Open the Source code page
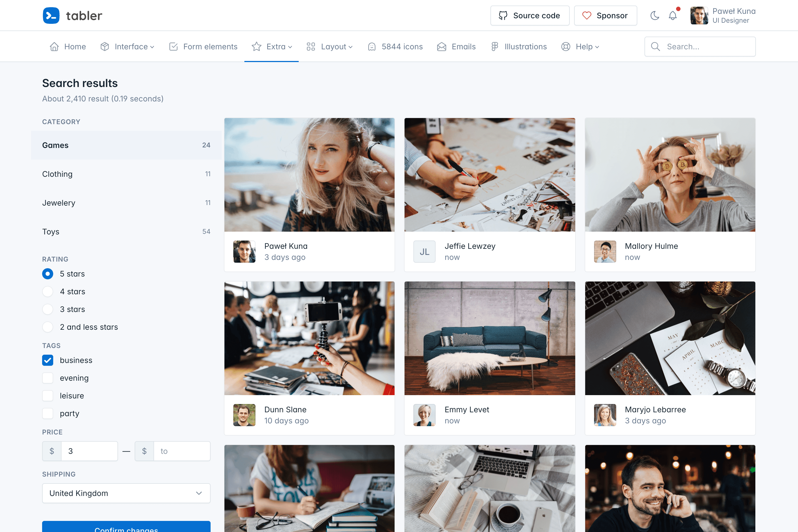 pyautogui.click(x=530, y=15)
